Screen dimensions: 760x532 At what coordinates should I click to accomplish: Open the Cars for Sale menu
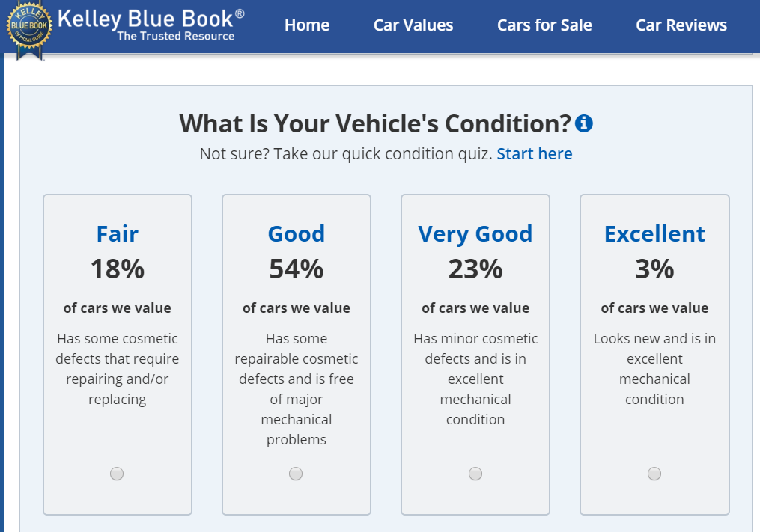(x=544, y=25)
